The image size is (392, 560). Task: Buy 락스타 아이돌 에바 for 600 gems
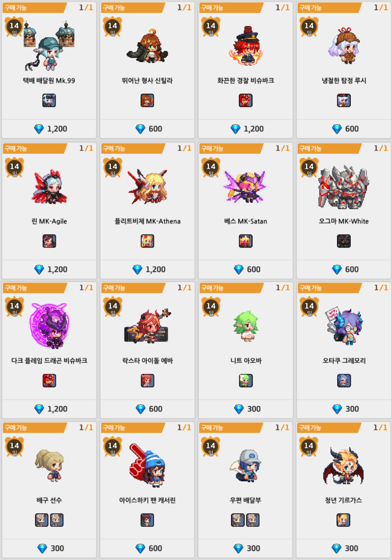point(148,409)
